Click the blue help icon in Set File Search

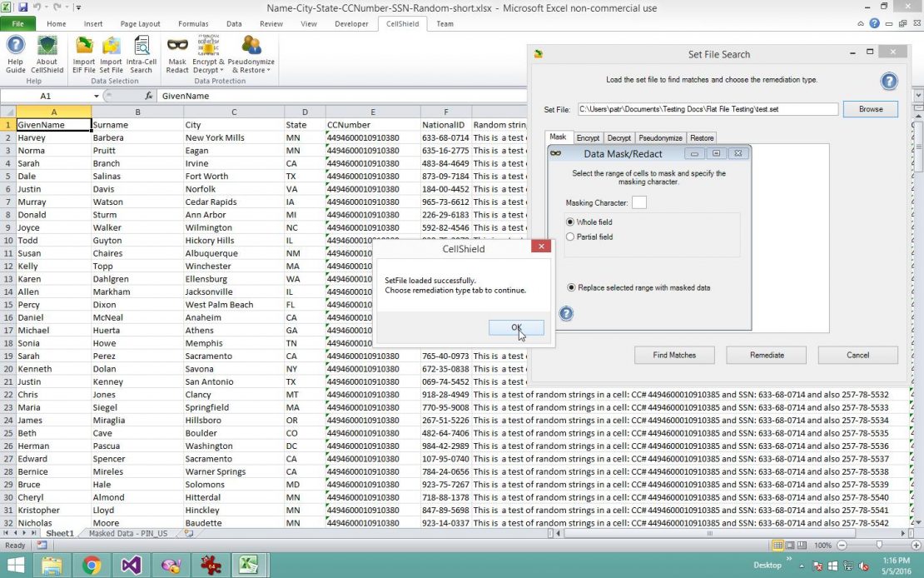(889, 81)
